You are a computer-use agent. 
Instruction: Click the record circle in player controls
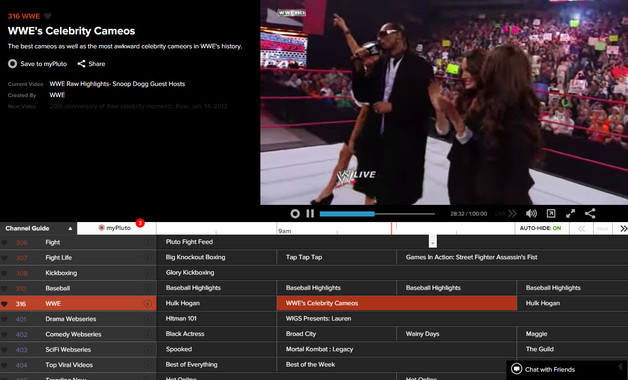tap(295, 213)
